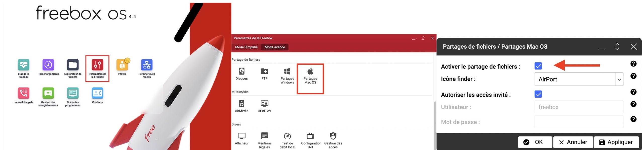Toggle Autoriser les accès invité checkbox
This screenshot has height=150, width=644.
coord(538,94)
